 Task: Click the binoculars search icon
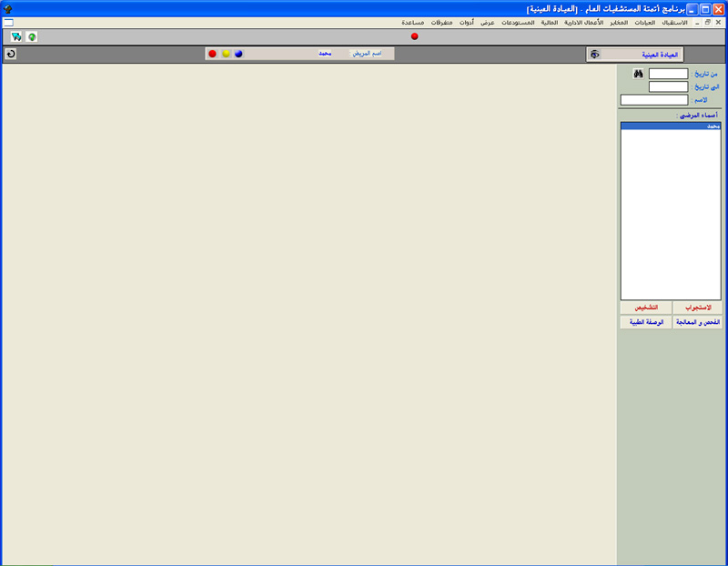pyautogui.click(x=639, y=74)
